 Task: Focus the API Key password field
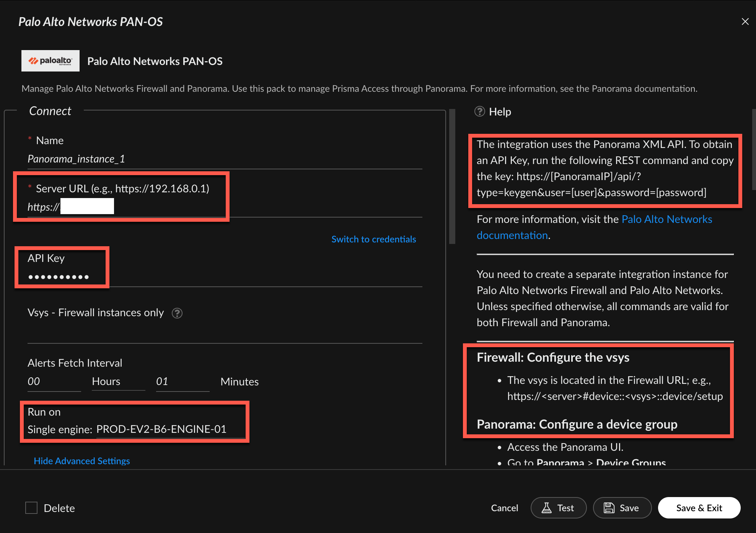coord(225,277)
